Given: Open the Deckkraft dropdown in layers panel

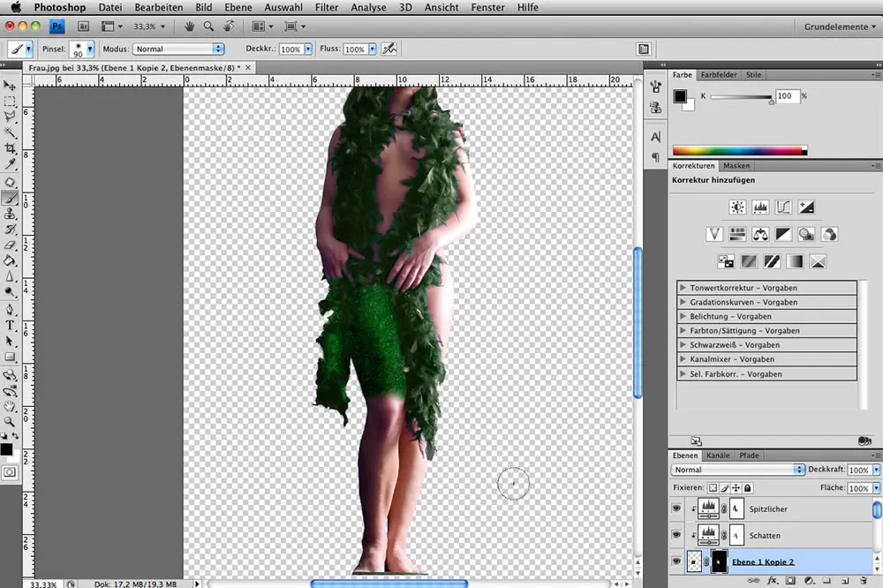Looking at the screenshot, I should tap(876, 470).
